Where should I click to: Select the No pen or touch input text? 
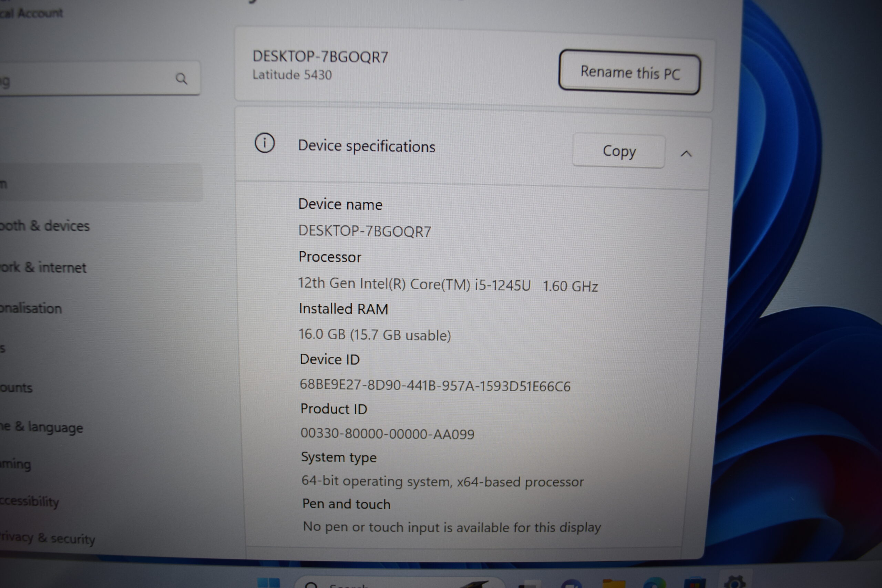(452, 527)
